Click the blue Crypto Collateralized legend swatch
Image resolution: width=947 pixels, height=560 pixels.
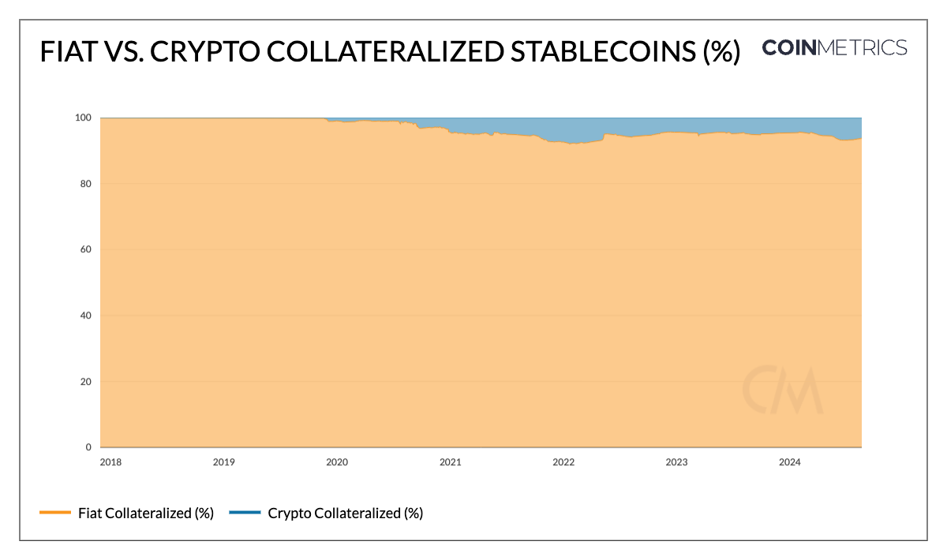pyautogui.click(x=245, y=513)
